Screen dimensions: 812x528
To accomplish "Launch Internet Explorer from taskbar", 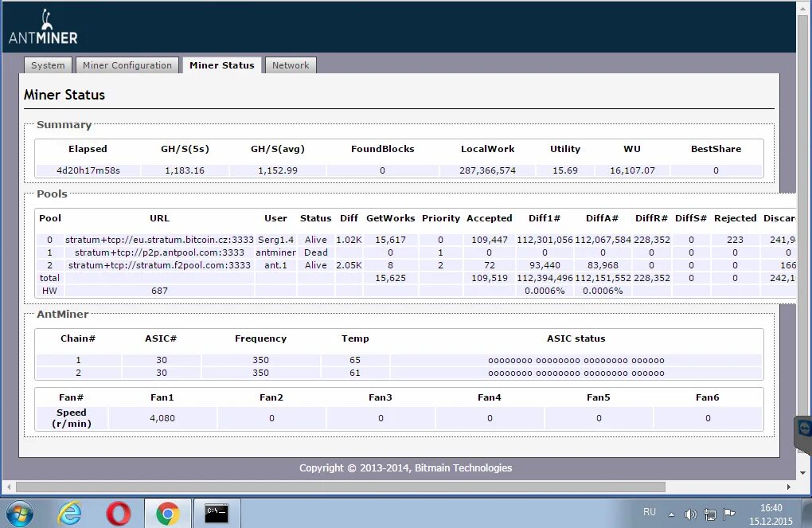I will [69, 514].
